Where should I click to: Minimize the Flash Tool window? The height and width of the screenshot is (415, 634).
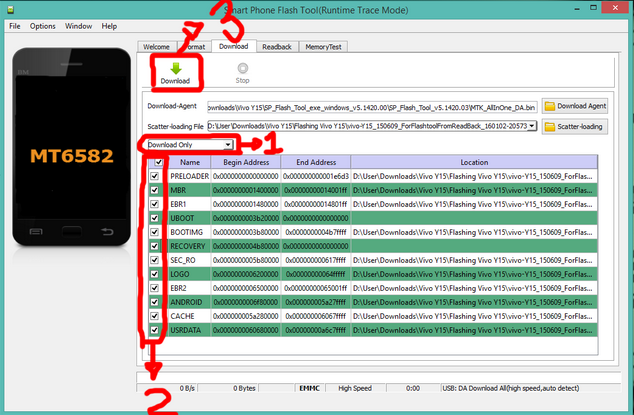577,8
